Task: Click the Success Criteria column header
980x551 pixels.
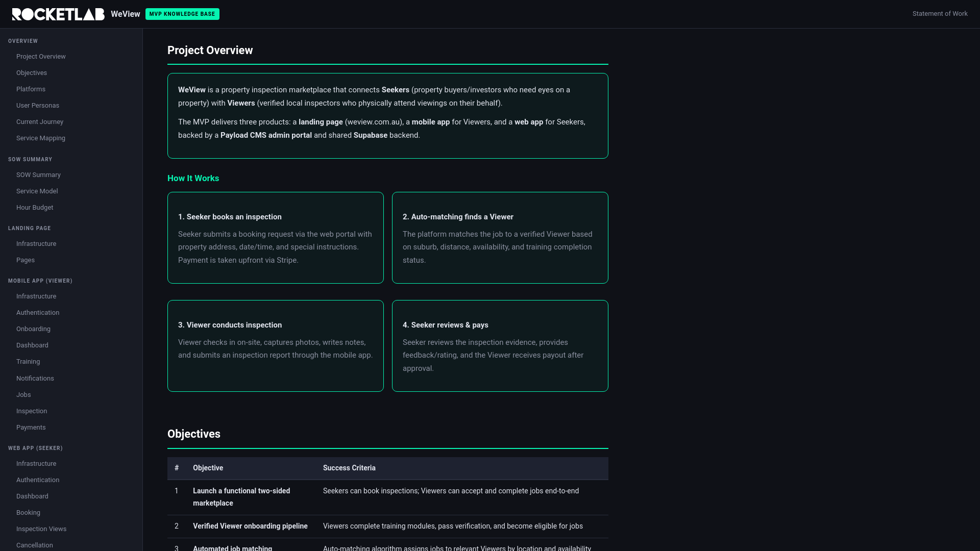Action: [x=349, y=468]
